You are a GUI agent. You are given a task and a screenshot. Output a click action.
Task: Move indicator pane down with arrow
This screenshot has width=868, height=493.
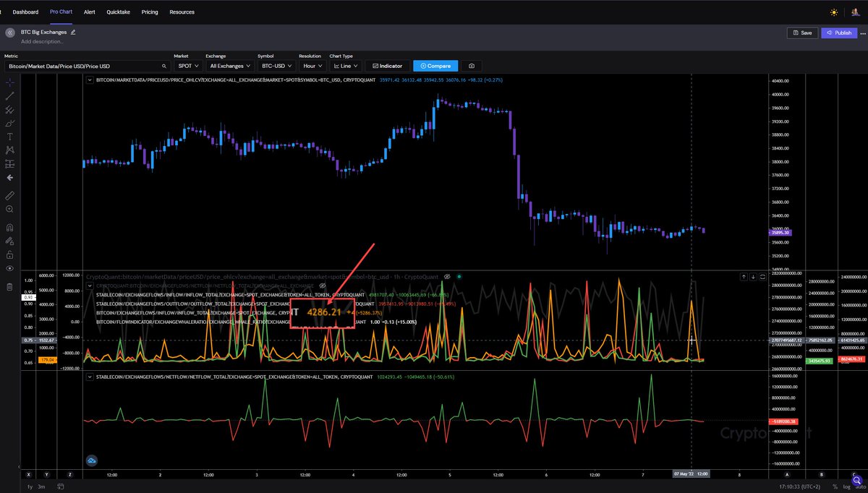tap(753, 276)
